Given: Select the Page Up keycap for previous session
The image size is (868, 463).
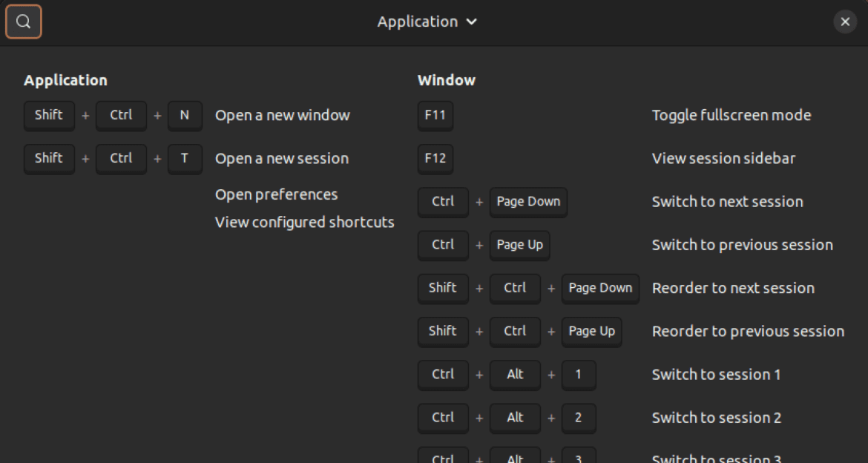Looking at the screenshot, I should click(519, 245).
